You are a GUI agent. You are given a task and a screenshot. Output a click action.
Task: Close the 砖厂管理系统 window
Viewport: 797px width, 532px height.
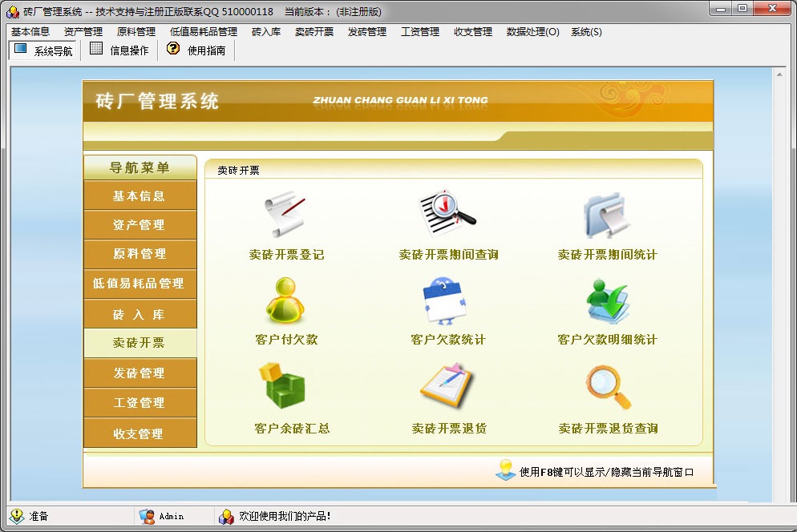coord(773,9)
